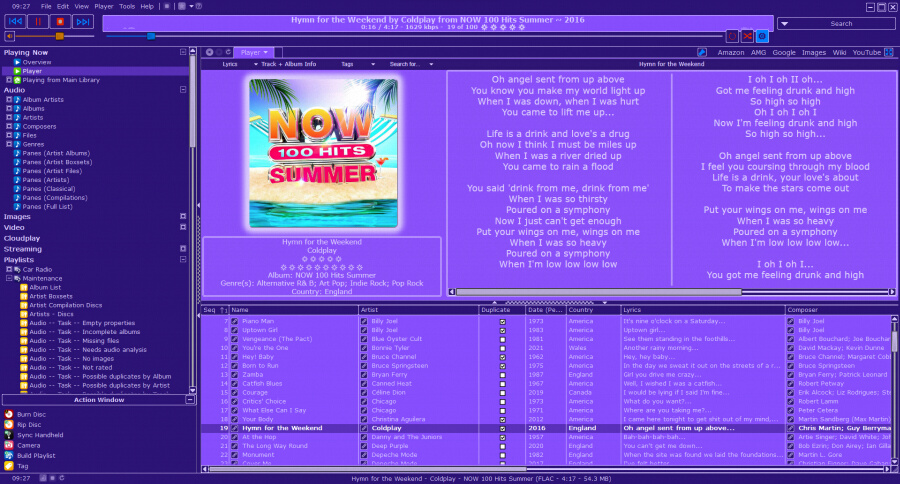Collapse the Maintenance playlist folder
Viewport: 900px width, 484px height.
pyautogui.click(x=9, y=278)
